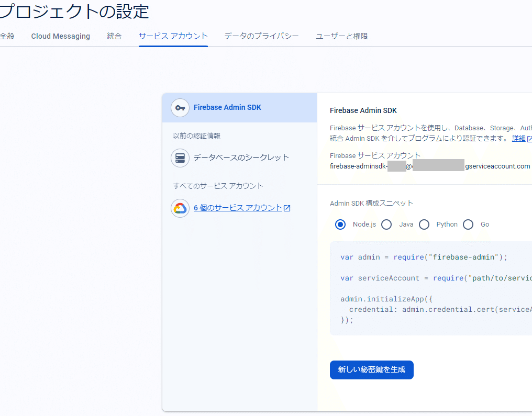Viewport: 532px width, 416px height.
Task: Click the database secrets icon in sidebar
Action: [x=180, y=157]
